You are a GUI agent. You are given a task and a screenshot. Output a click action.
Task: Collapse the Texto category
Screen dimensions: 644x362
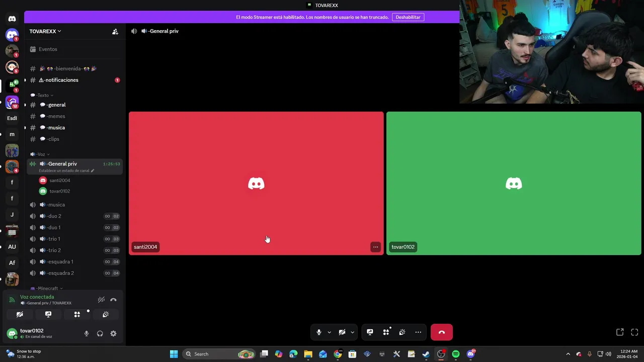(42, 95)
